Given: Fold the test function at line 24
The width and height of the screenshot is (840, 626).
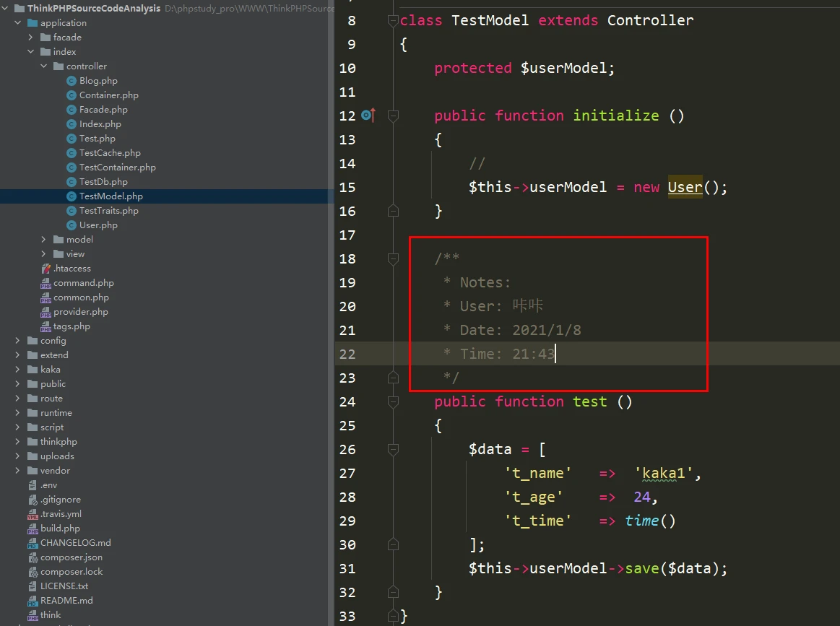Looking at the screenshot, I should coord(393,401).
